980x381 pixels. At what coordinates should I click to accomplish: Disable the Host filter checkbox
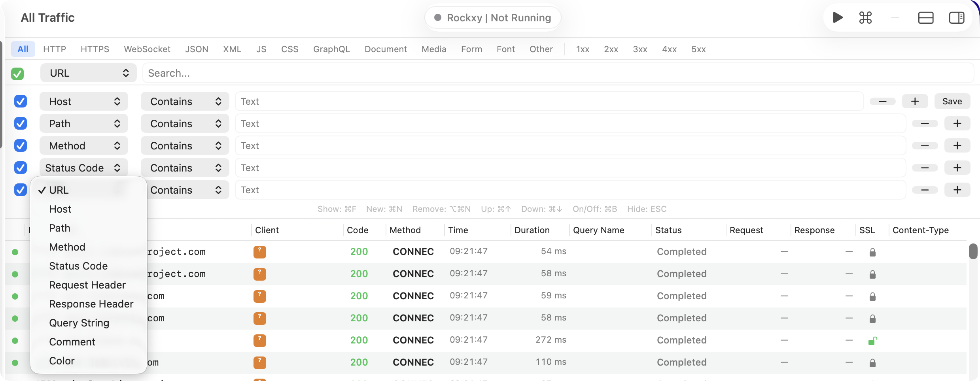(x=21, y=102)
